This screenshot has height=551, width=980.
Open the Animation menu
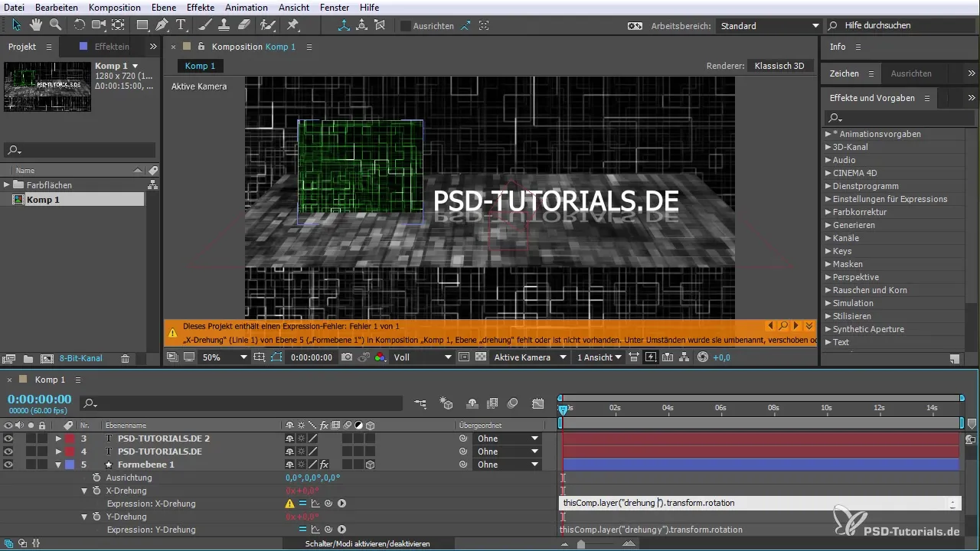247,8
